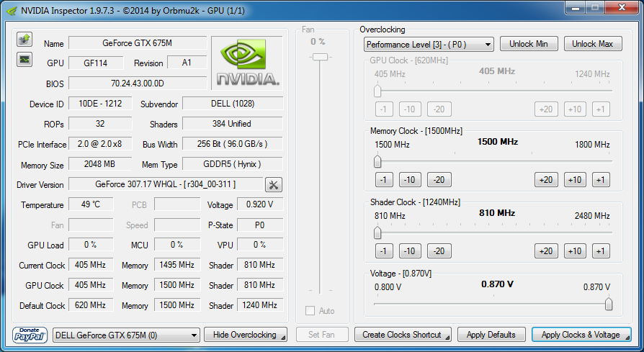Click GPU Clock +10 button
The height and width of the screenshot is (352, 644).
point(575,109)
